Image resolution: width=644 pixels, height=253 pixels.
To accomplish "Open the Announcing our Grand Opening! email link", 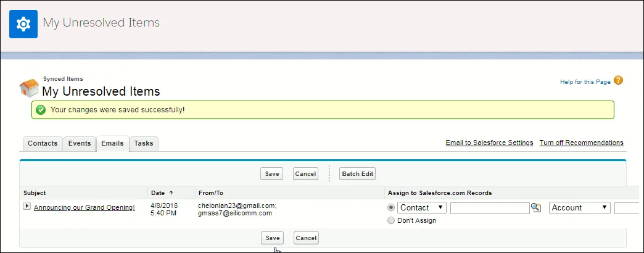I will [x=84, y=207].
